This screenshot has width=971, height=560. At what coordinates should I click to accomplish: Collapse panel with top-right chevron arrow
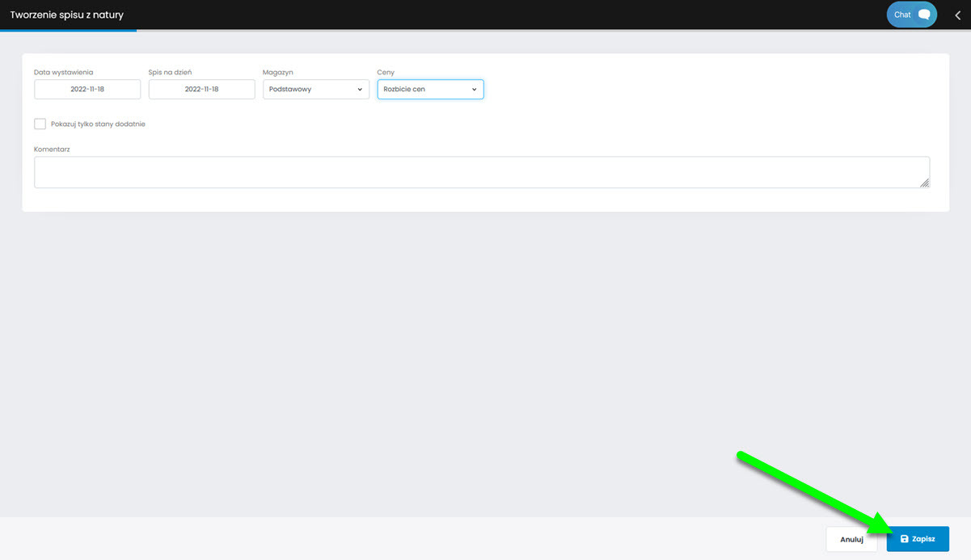pos(958,15)
